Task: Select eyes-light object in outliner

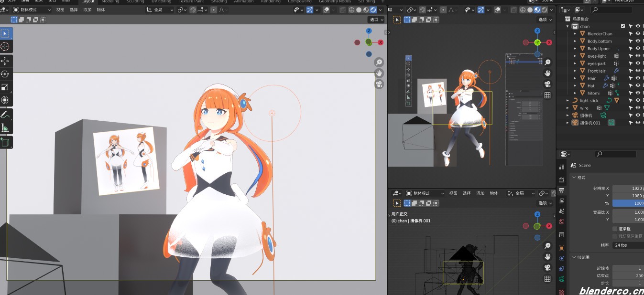Action: tap(597, 56)
